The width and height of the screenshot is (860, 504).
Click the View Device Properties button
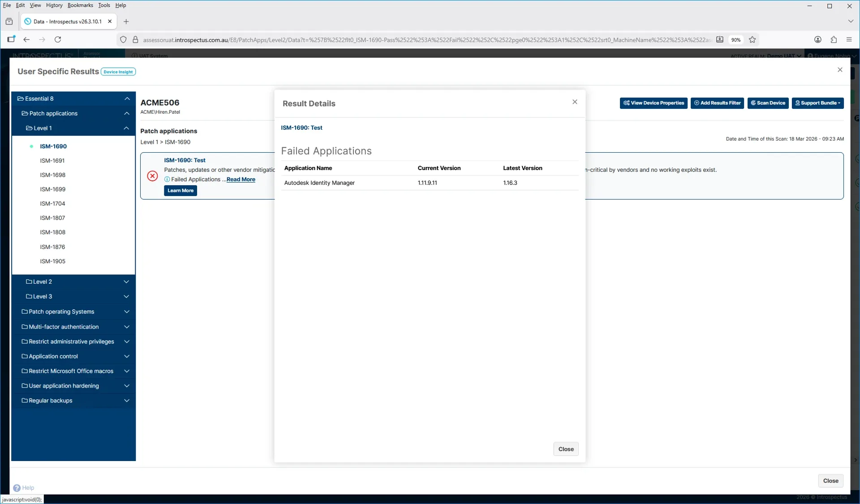tap(654, 103)
